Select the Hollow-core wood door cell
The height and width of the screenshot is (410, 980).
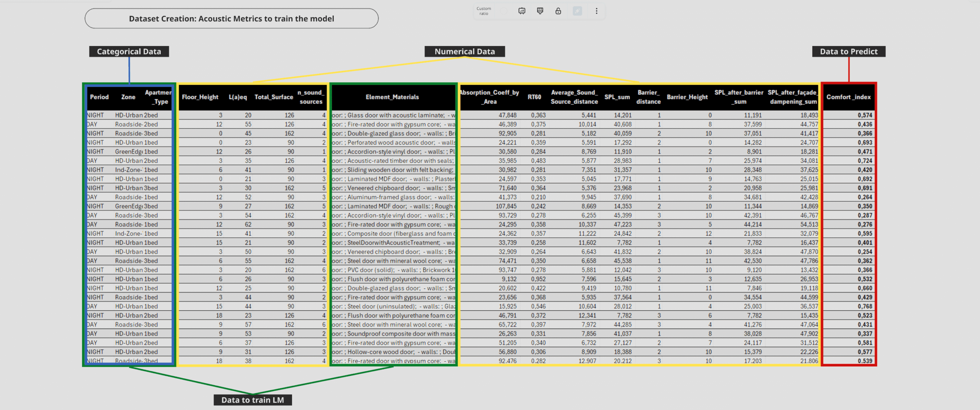394,352
